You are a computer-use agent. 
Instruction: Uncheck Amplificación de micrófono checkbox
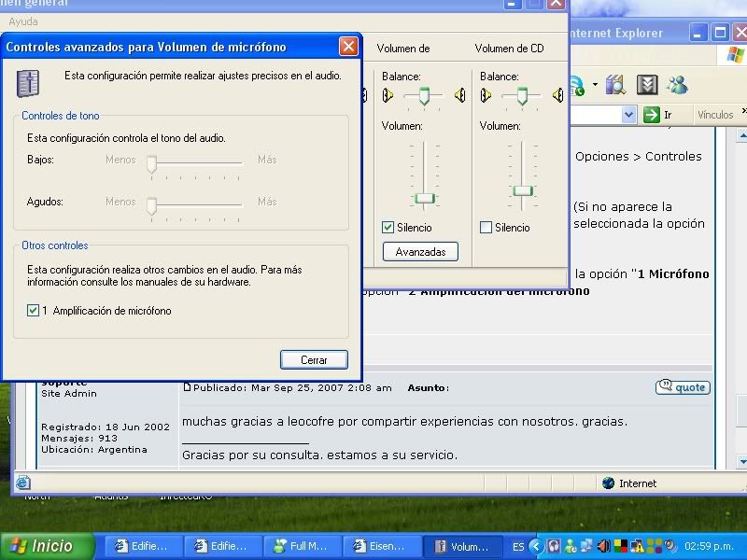point(34,311)
